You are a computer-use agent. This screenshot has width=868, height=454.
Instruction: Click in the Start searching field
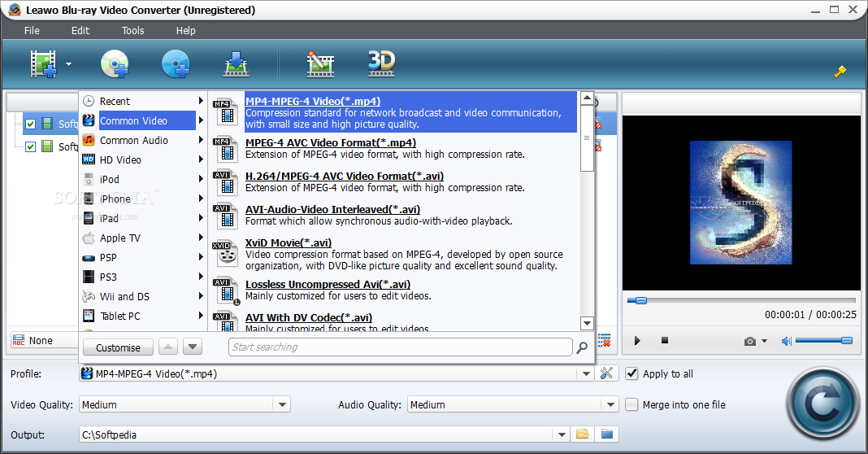(400, 347)
